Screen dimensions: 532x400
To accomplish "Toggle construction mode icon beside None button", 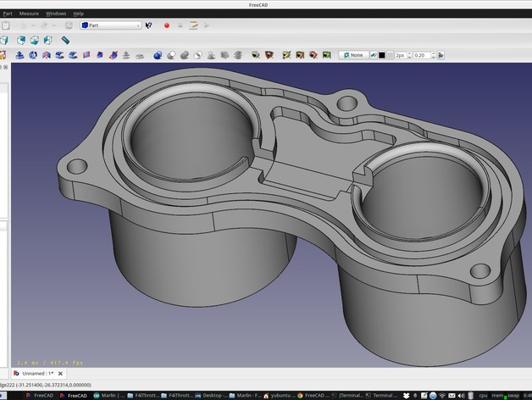I will tap(372, 55).
